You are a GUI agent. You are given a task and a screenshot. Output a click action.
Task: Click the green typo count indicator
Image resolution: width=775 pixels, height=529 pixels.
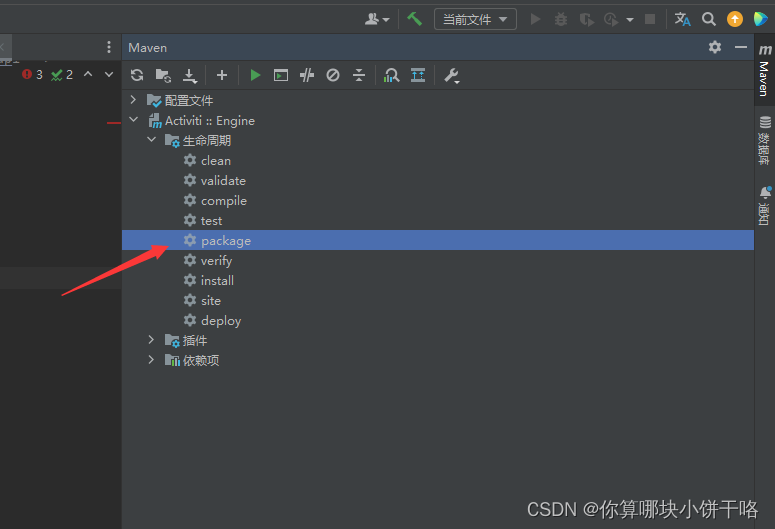click(62, 75)
